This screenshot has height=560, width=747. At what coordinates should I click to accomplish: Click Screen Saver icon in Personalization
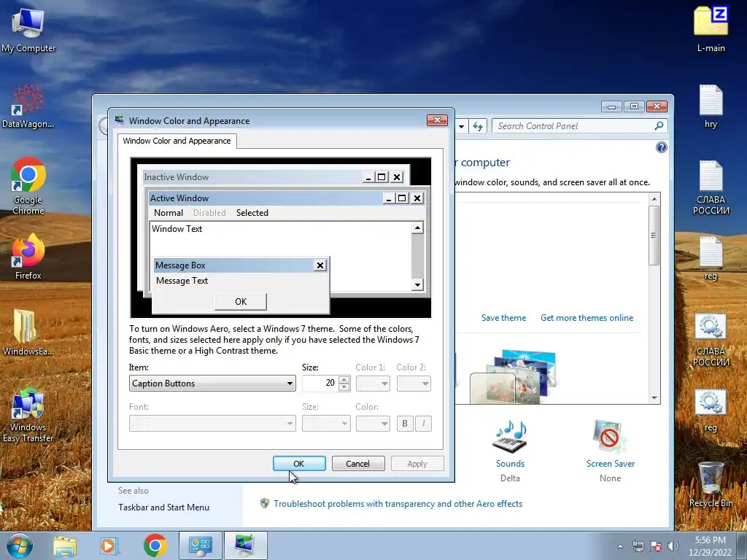pos(611,450)
